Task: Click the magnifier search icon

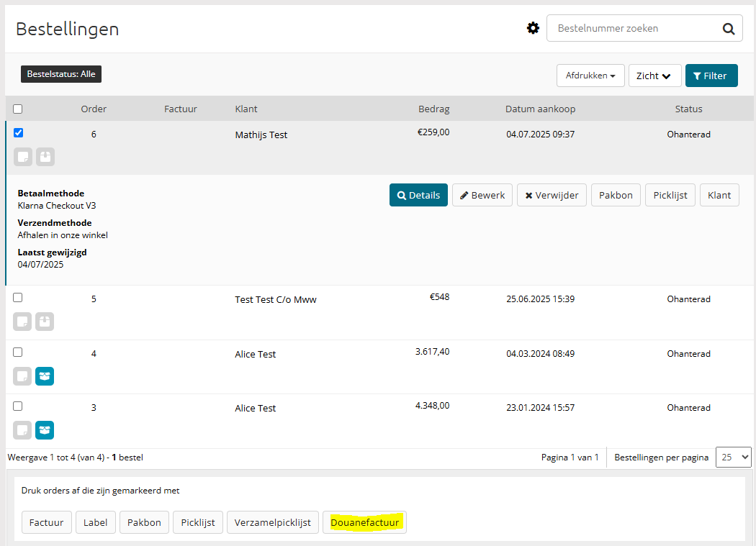Action: [729, 29]
